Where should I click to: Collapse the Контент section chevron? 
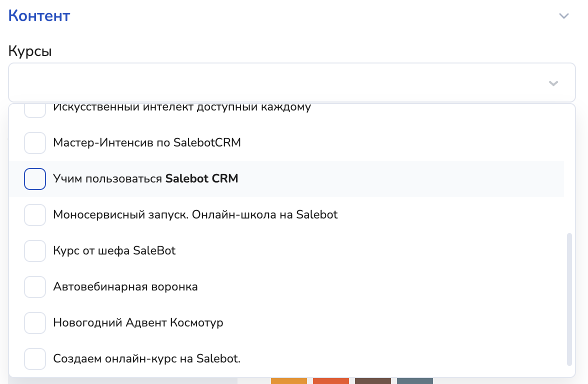point(564,16)
